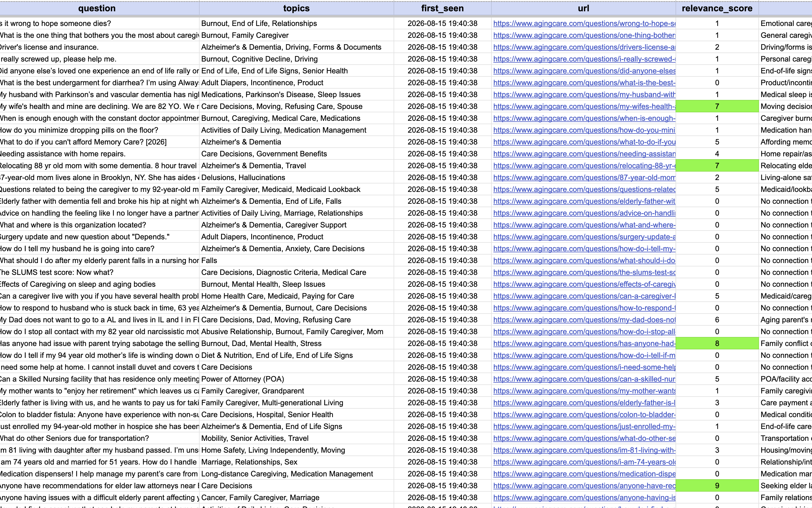Click the 'url' column header

click(x=584, y=8)
